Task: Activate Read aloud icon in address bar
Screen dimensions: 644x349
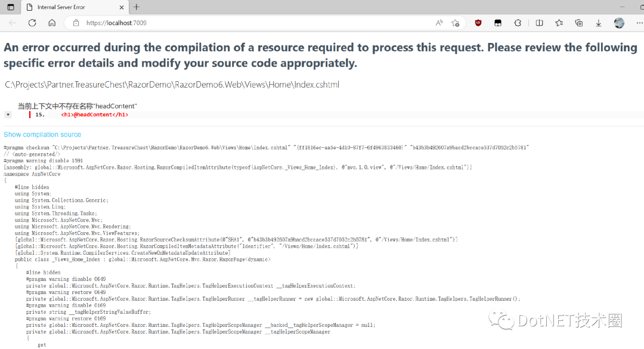Action: [x=439, y=23]
